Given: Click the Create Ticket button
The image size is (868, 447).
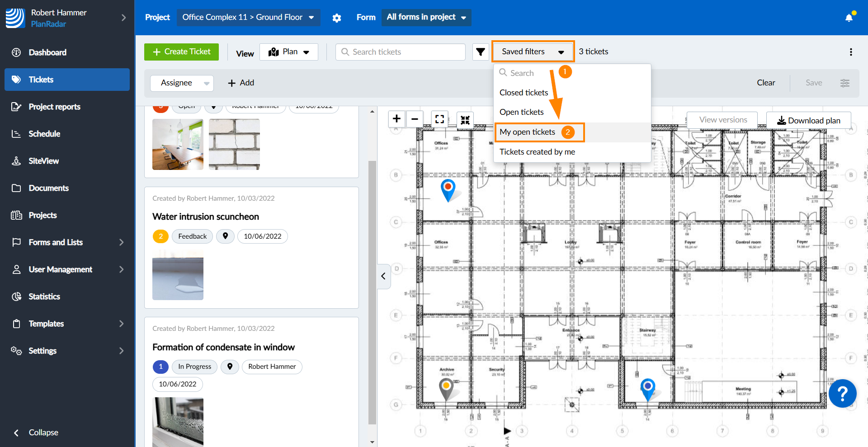Looking at the screenshot, I should click(181, 52).
